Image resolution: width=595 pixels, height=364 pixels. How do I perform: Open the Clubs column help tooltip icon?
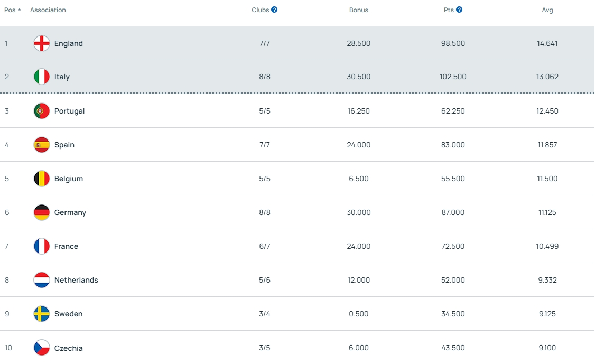274,10
